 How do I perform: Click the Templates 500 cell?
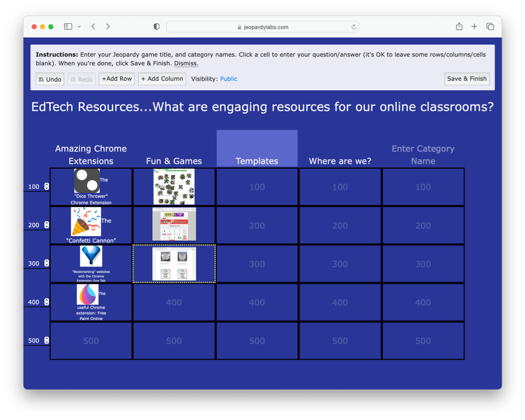(x=257, y=341)
